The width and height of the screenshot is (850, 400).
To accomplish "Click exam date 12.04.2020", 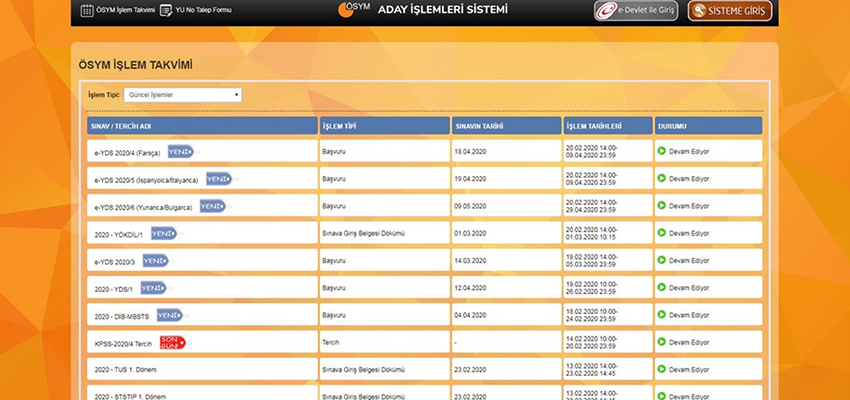I will [x=470, y=288].
